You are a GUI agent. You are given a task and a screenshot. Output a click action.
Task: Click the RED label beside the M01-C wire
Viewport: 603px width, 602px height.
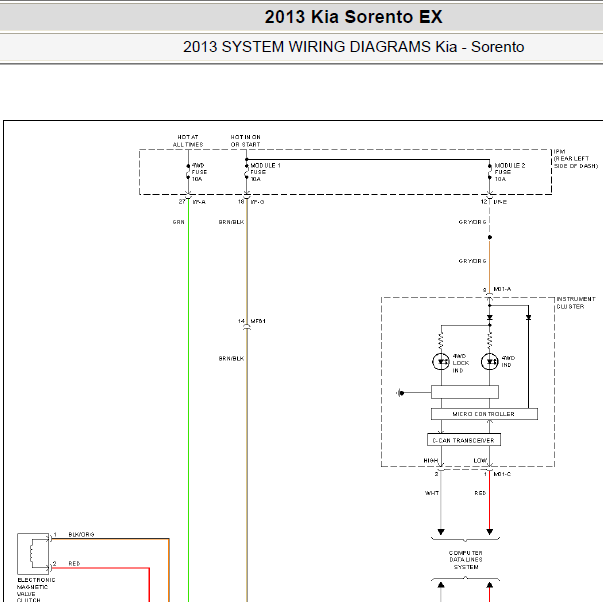coord(480,493)
